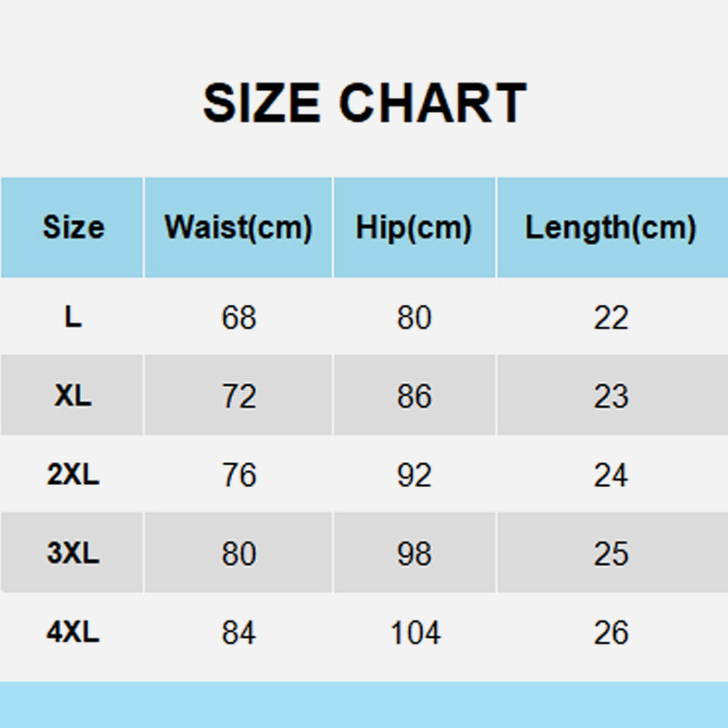This screenshot has height=728, width=728.
Task: Select the 2XL size row label
Action: (x=73, y=475)
